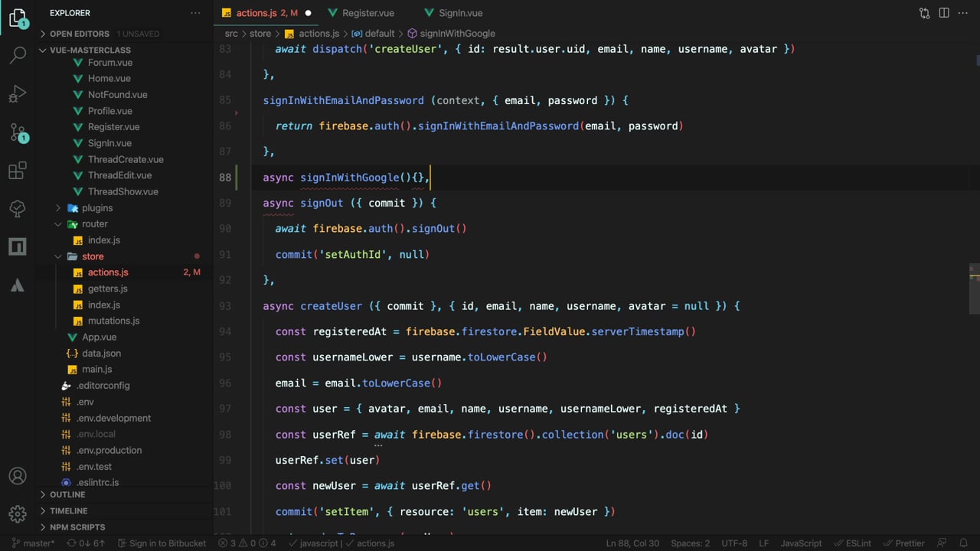Open getters.js in the store folder
Image resolution: width=980 pixels, height=551 pixels.
click(107, 289)
